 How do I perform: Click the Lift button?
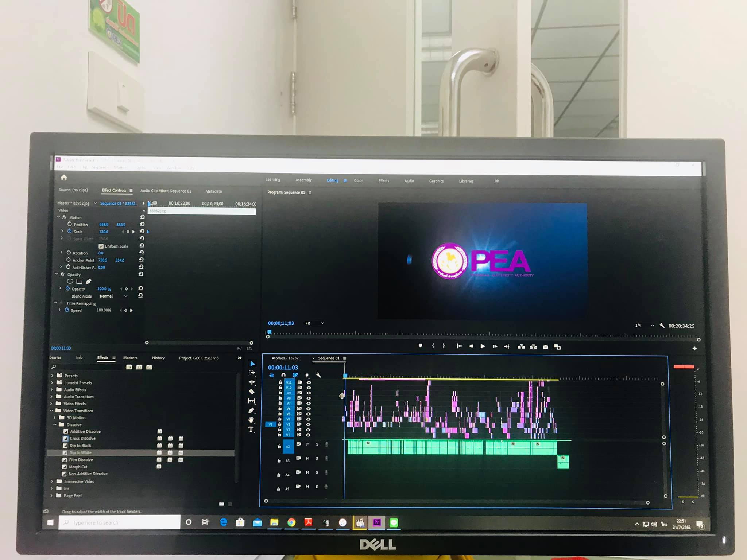click(521, 346)
